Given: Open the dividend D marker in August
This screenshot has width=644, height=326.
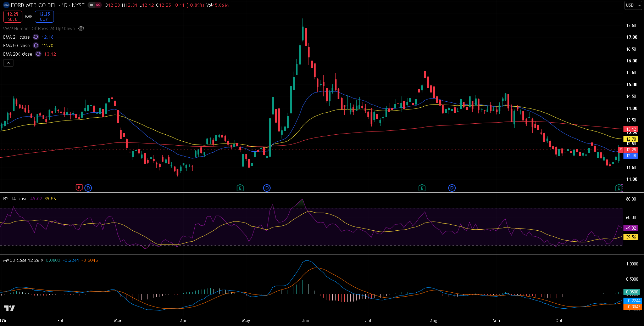Looking at the screenshot, I should 452,188.
